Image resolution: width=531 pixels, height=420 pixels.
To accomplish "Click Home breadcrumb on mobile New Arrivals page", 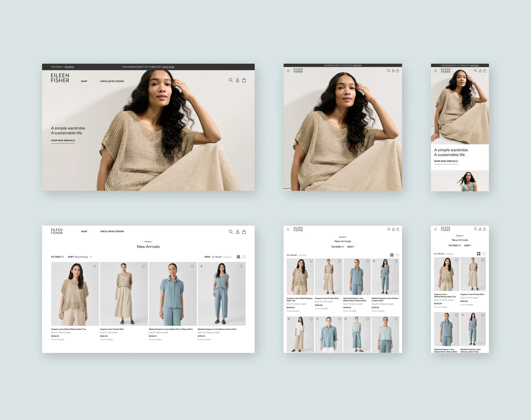I will (459, 236).
